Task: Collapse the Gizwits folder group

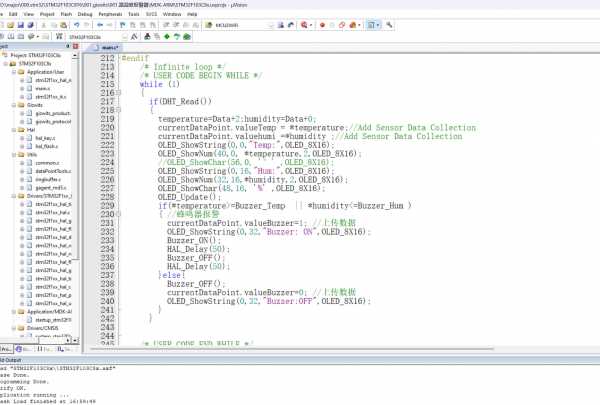Action: click(x=14, y=105)
